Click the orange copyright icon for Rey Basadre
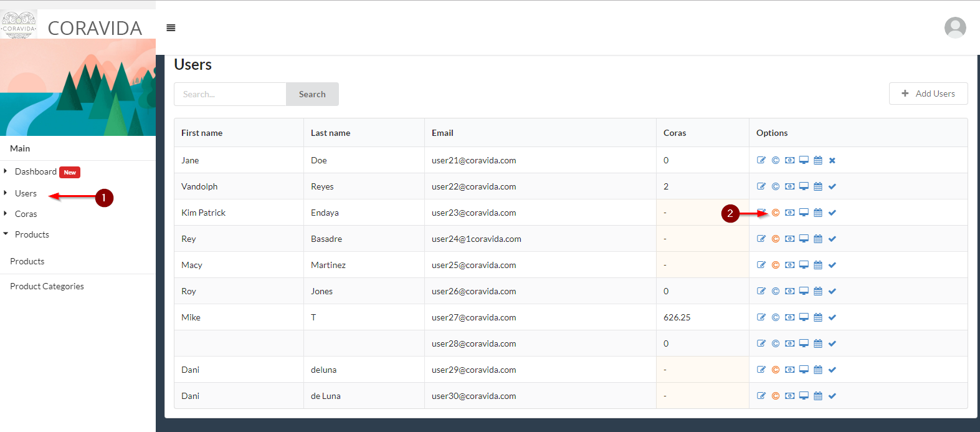Viewport: 980px width, 432px height. 776,239
